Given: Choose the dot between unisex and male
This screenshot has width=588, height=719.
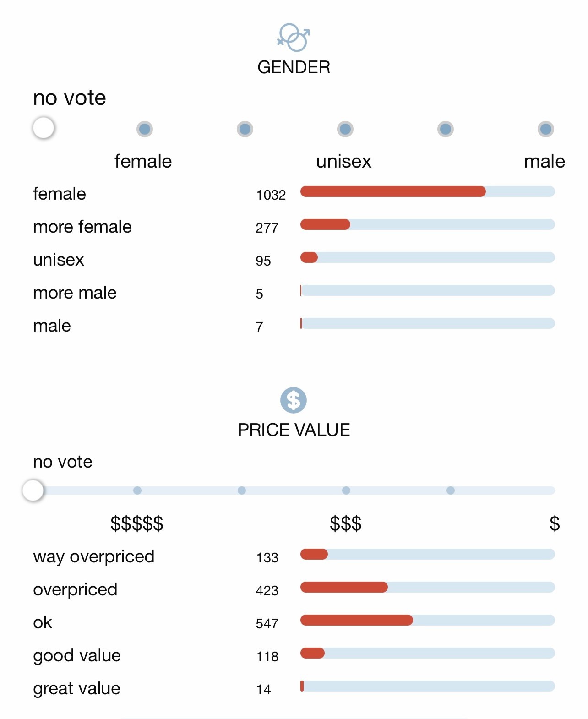Looking at the screenshot, I should tap(446, 129).
